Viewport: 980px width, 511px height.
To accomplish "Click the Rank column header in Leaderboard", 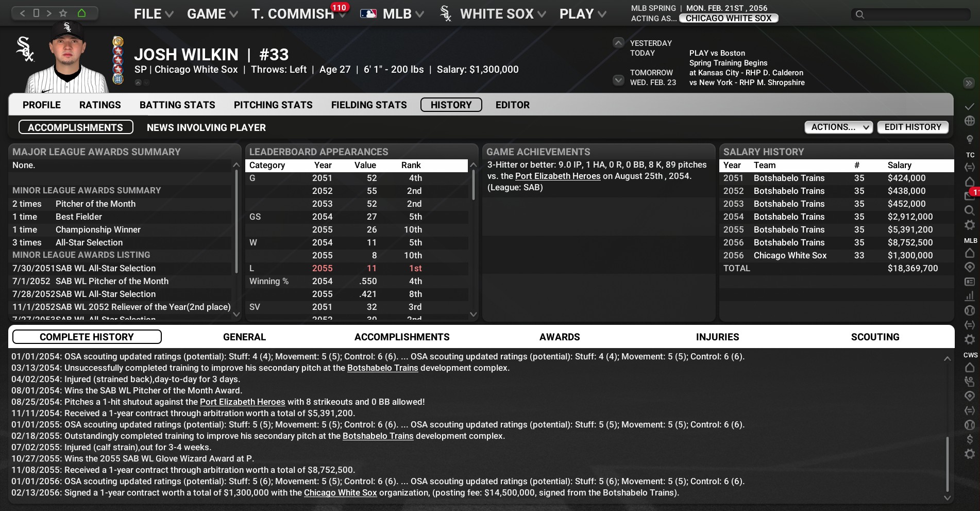I will [411, 165].
